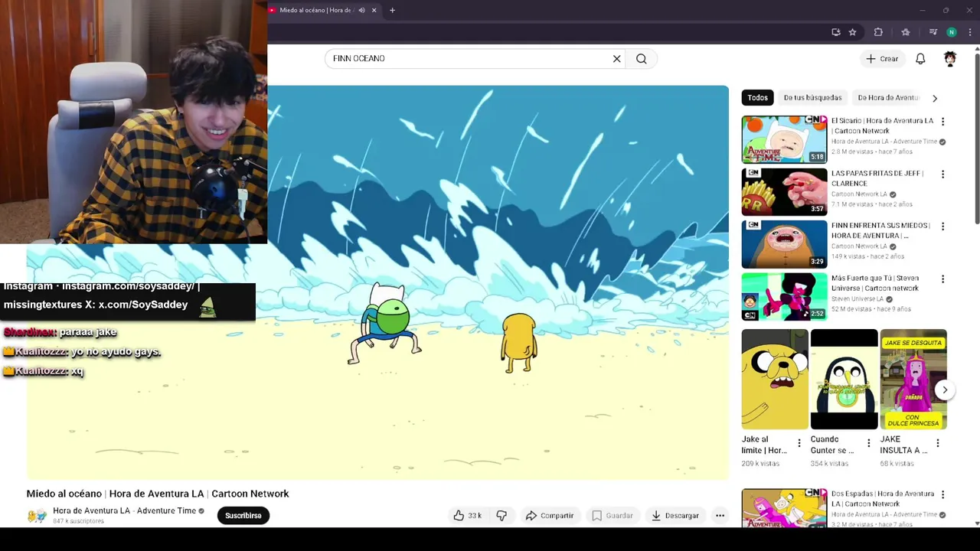Open the Cuando Gunter se short

(844, 380)
